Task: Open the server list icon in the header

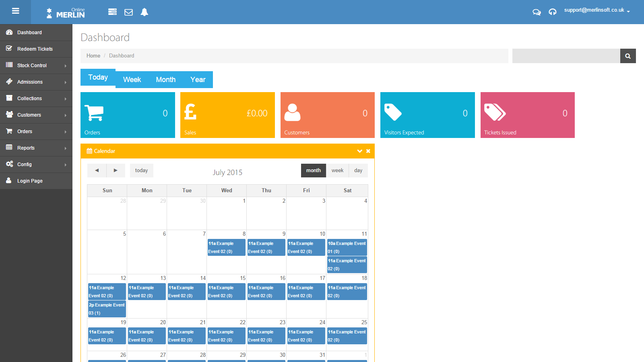Action: tap(113, 12)
